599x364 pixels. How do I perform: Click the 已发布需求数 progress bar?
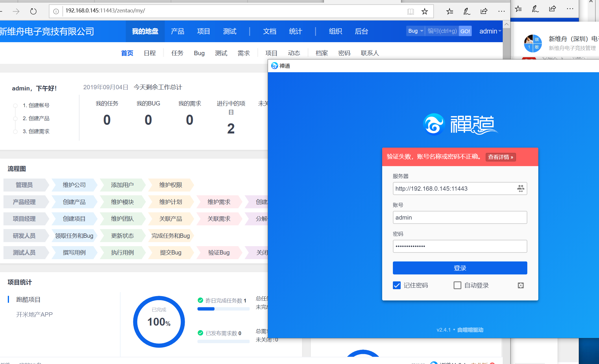[x=223, y=341]
